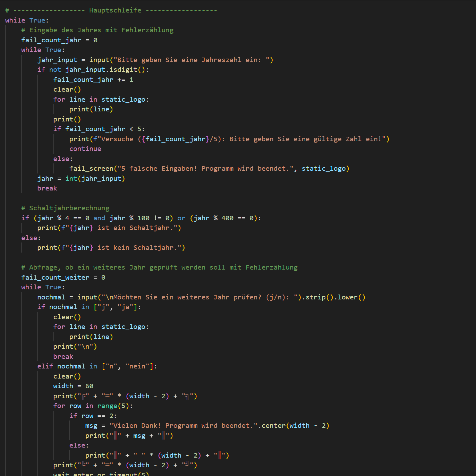The height and width of the screenshot is (476, 476).
Task: Click the fail_count_weiter assignment
Action: (x=55, y=277)
